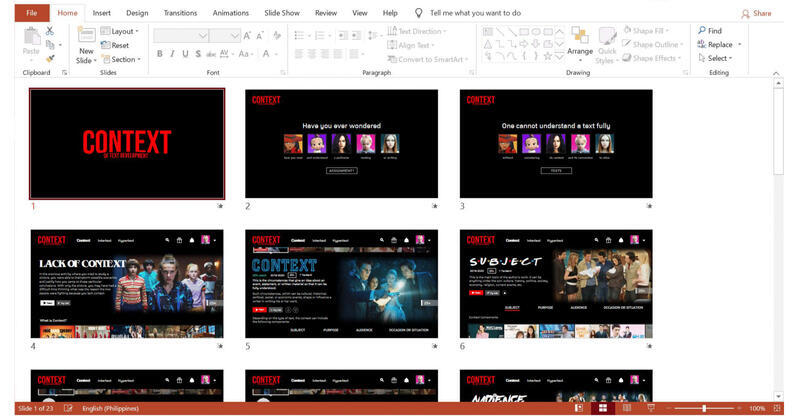Switch to Normal view in status bar
Viewport: 798px width, 420px height.
pyautogui.click(x=579, y=408)
